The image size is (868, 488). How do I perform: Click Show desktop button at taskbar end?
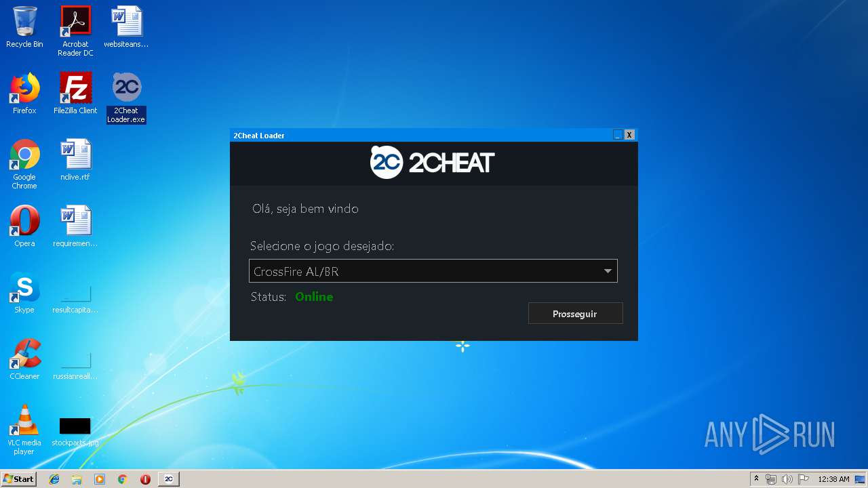pyautogui.click(x=861, y=479)
